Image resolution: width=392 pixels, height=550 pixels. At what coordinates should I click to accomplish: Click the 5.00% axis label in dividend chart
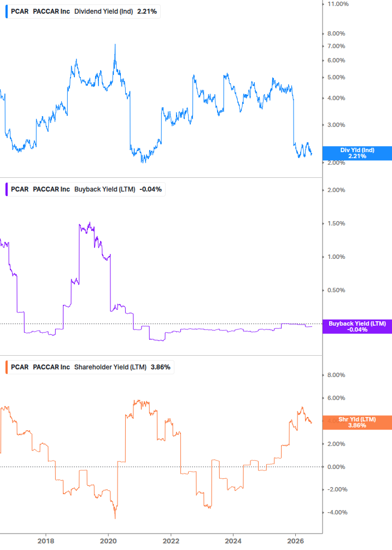point(336,78)
